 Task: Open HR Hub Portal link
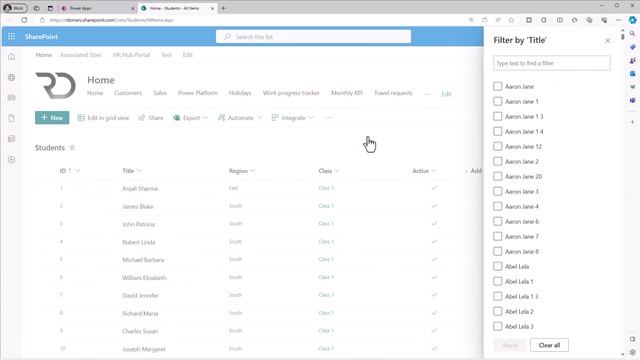pos(131,55)
